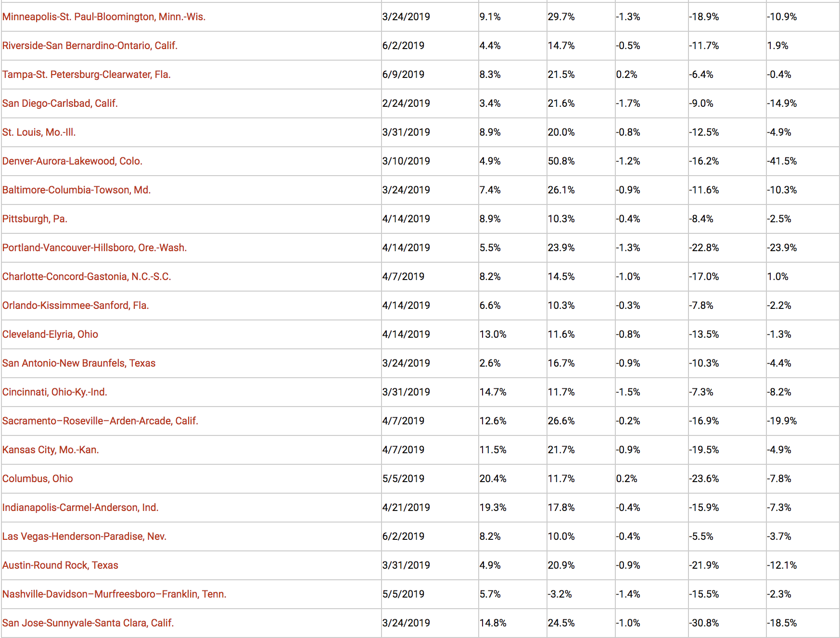Click the Riverside-San Bernardino-Ontario, Calif. link

tap(90, 46)
